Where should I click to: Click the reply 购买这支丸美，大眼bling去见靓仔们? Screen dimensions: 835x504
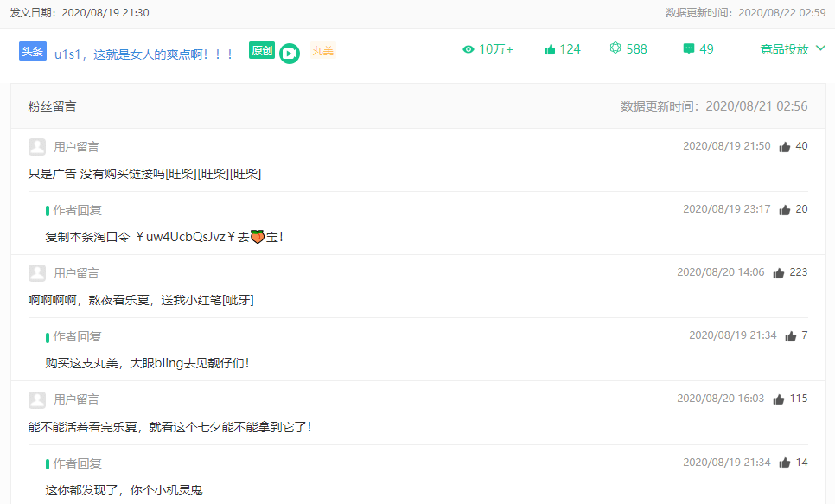pyautogui.click(x=147, y=363)
